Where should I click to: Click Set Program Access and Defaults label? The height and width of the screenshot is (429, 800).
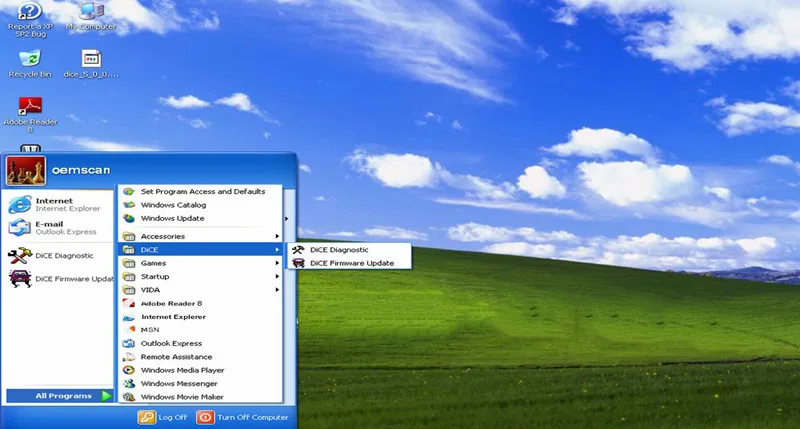(203, 191)
